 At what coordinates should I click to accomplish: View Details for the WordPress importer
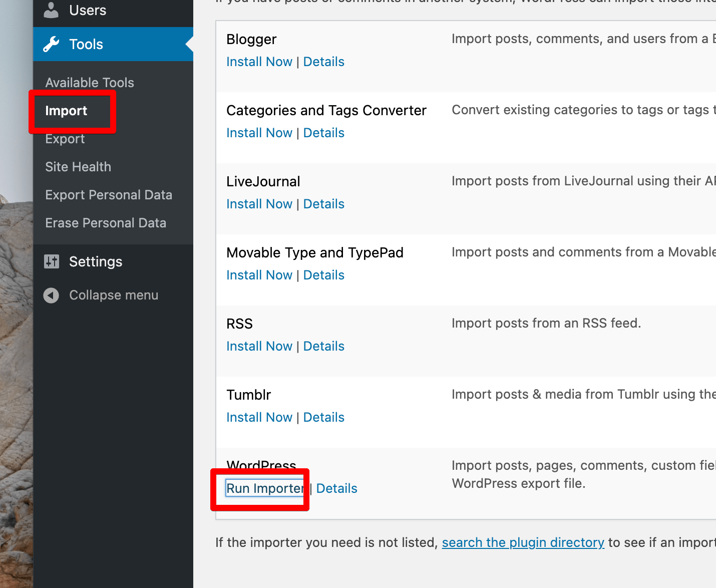(336, 488)
